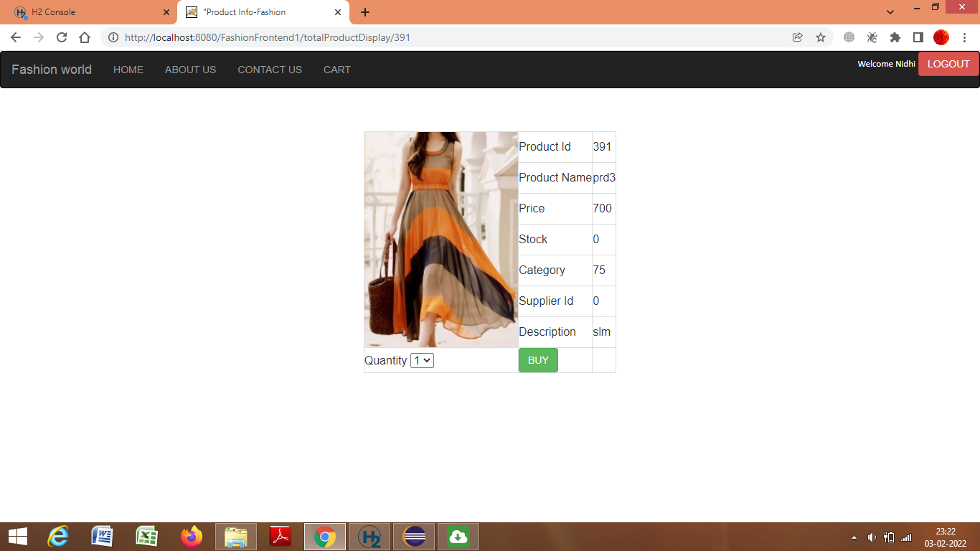Viewport: 980px width, 551px height.
Task: Click the Fashion world brand link
Action: point(52,70)
